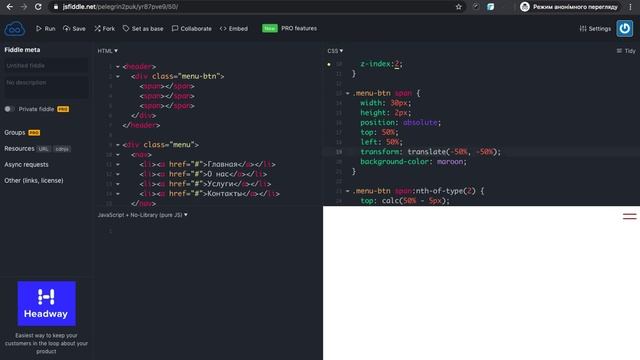640x360 pixels.
Task: Click the z-index value in CSS
Action: (397, 64)
